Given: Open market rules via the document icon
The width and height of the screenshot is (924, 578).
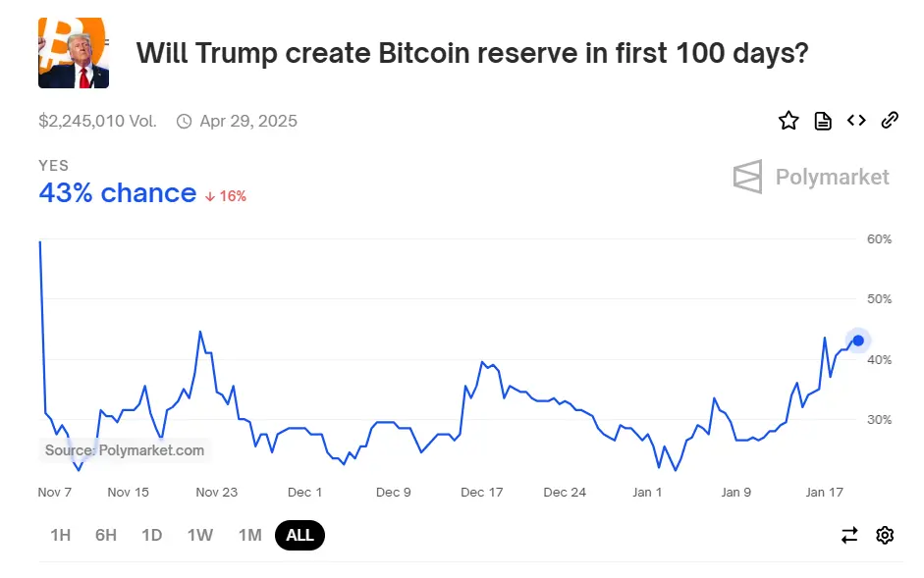Looking at the screenshot, I should (x=823, y=120).
